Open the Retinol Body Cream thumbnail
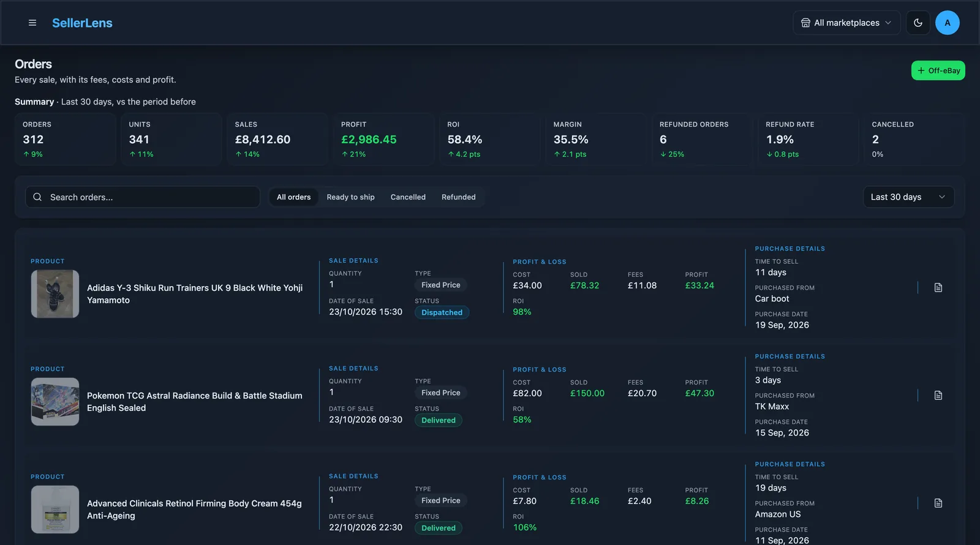This screenshot has width=980, height=545. click(x=55, y=509)
